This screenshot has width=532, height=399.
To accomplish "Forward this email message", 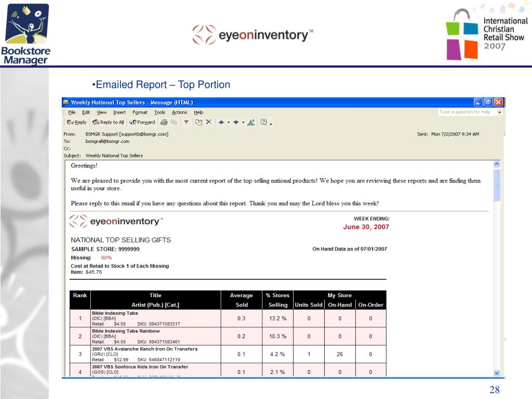I will [x=142, y=122].
